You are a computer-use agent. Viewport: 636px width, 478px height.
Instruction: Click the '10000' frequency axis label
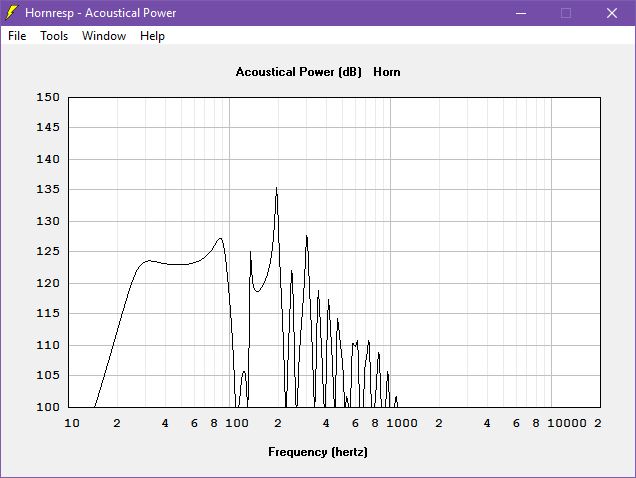[x=567, y=423]
